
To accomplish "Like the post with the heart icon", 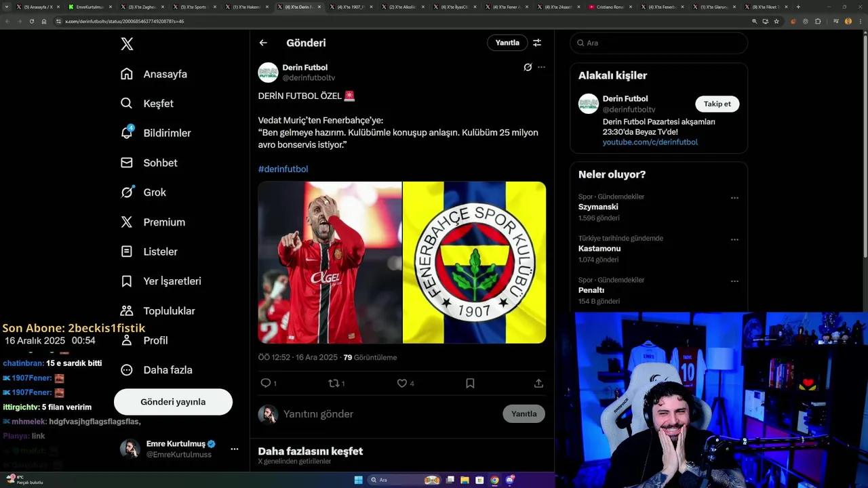I will 401,383.
